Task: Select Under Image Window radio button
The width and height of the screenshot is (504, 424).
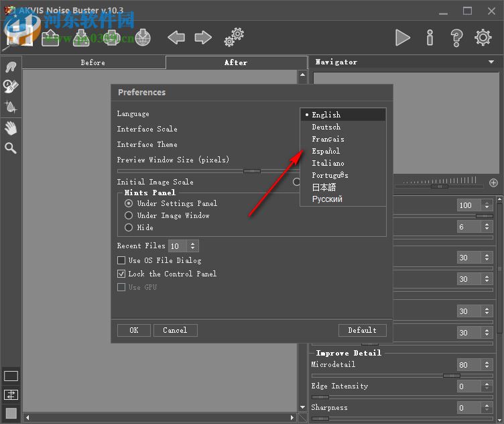Action: point(129,215)
